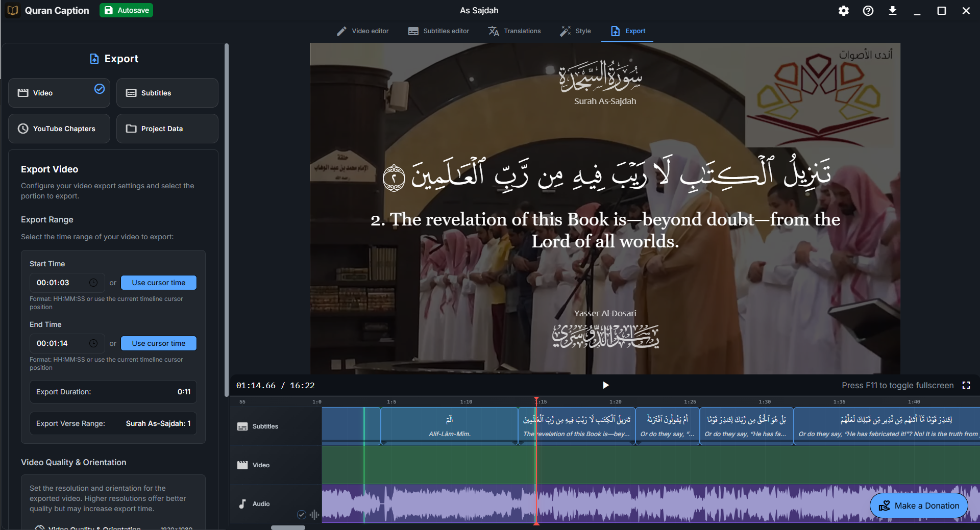Toggle the Audio track checkmark circle
Viewport: 980px width, 530px height.
302,514
